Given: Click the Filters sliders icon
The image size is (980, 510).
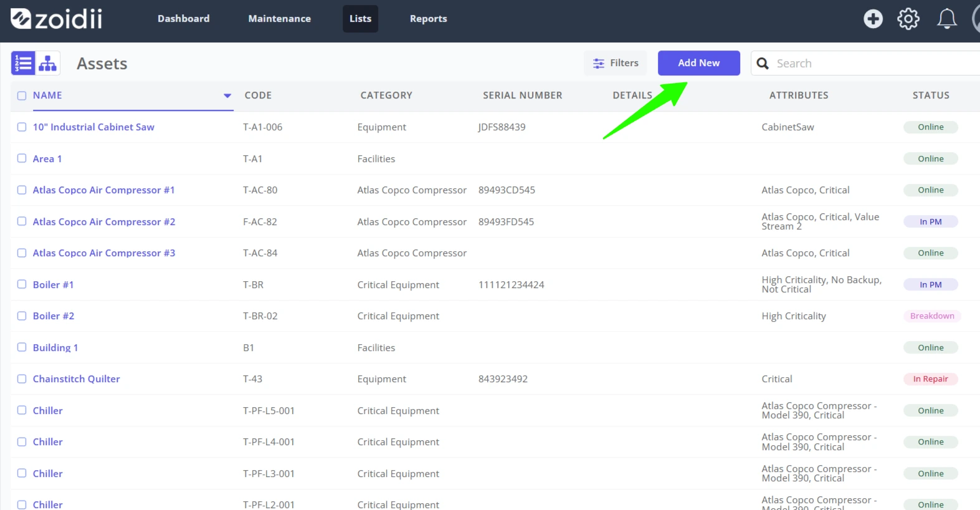Looking at the screenshot, I should pyautogui.click(x=599, y=63).
